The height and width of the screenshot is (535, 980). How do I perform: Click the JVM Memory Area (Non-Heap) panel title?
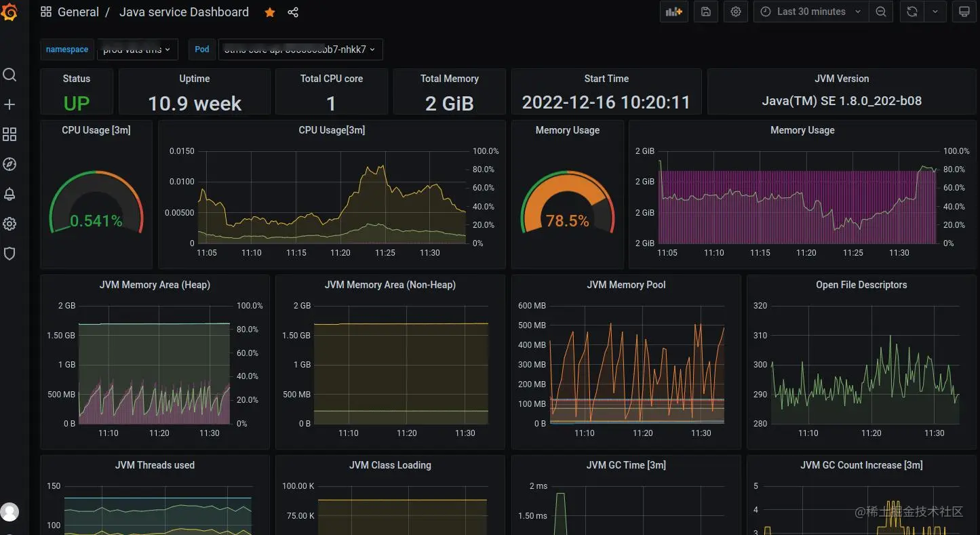tap(390, 285)
